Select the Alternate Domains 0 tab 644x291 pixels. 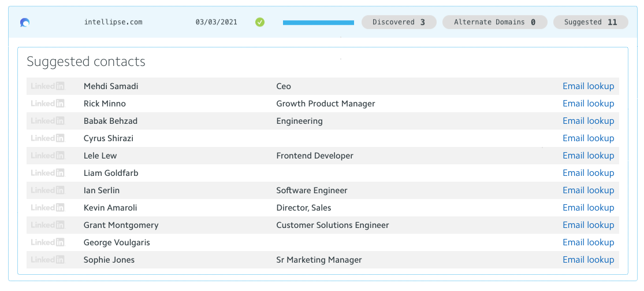pos(494,23)
